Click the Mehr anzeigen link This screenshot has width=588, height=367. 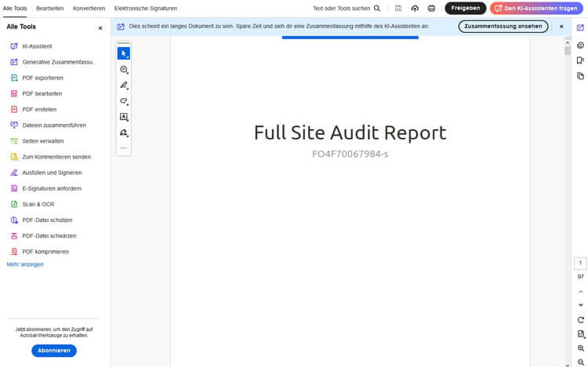[25, 264]
